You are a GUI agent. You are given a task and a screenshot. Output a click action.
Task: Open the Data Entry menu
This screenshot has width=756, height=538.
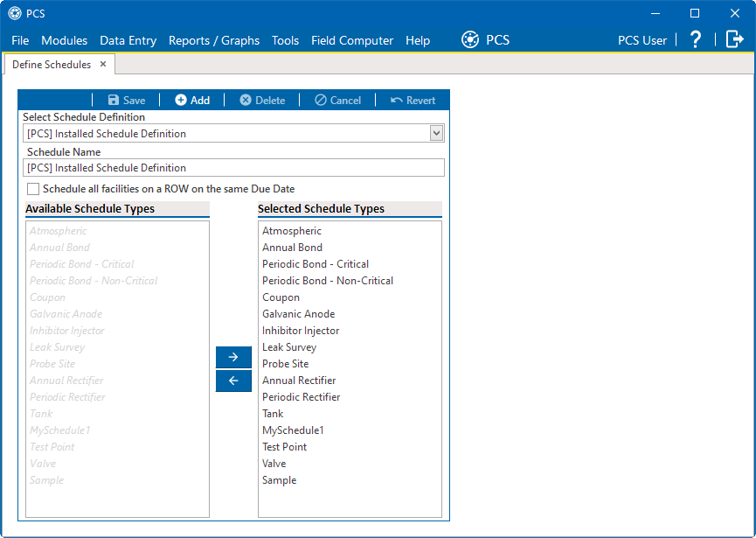tap(128, 40)
